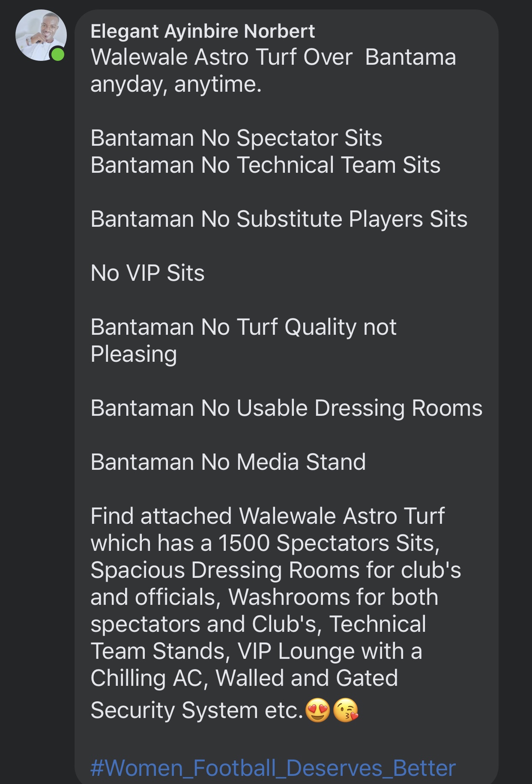The width and height of the screenshot is (532, 784).
Task: Select the 'Walewale Astro Turf Over Bantama' line
Action: [x=273, y=57]
